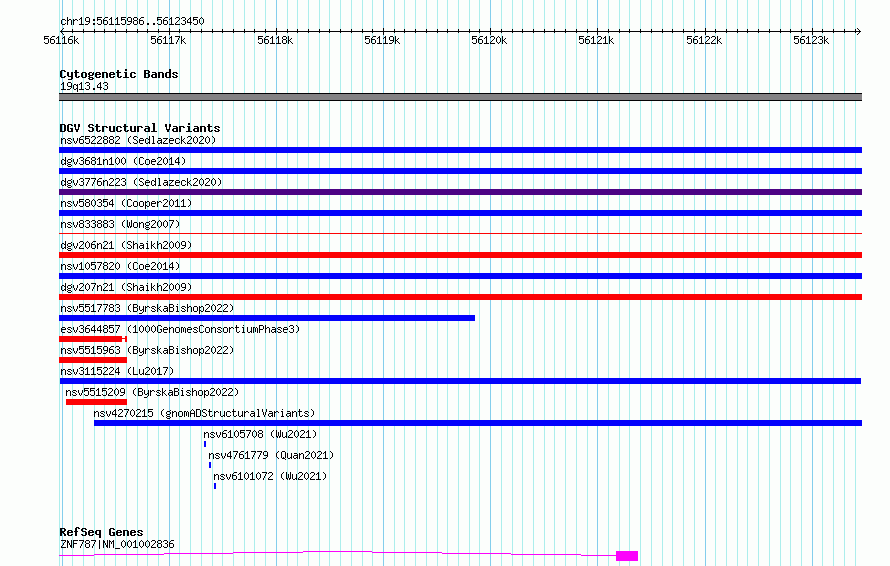Open the dgv3776n223 (Sedlazeck2020) variant label
The image size is (890, 566).
[x=141, y=182]
